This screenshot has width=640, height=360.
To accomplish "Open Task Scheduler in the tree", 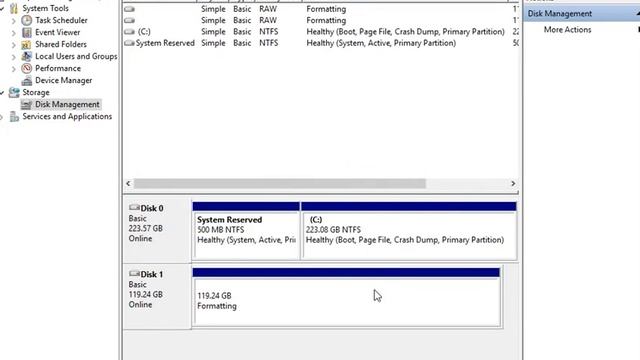I will coord(61,20).
